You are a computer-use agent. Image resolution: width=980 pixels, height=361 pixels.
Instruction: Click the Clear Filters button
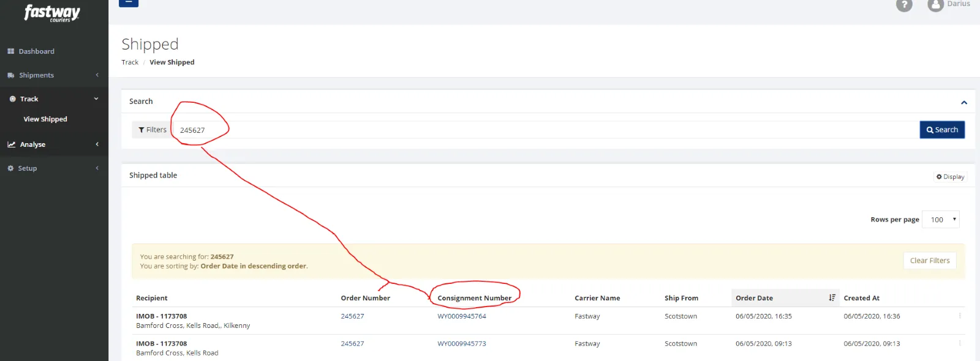(930, 261)
